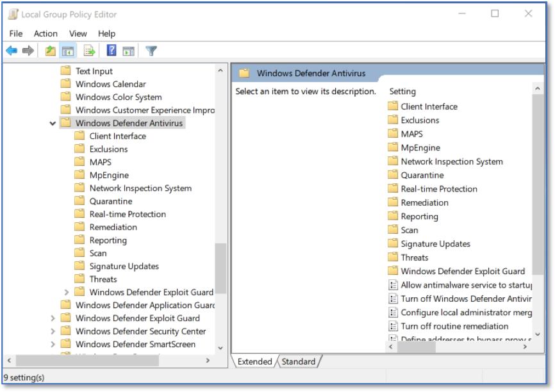Select Windows Customer Experience Improvement tree item
The width and height of the screenshot is (555, 392).
pyautogui.click(x=145, y=110)
